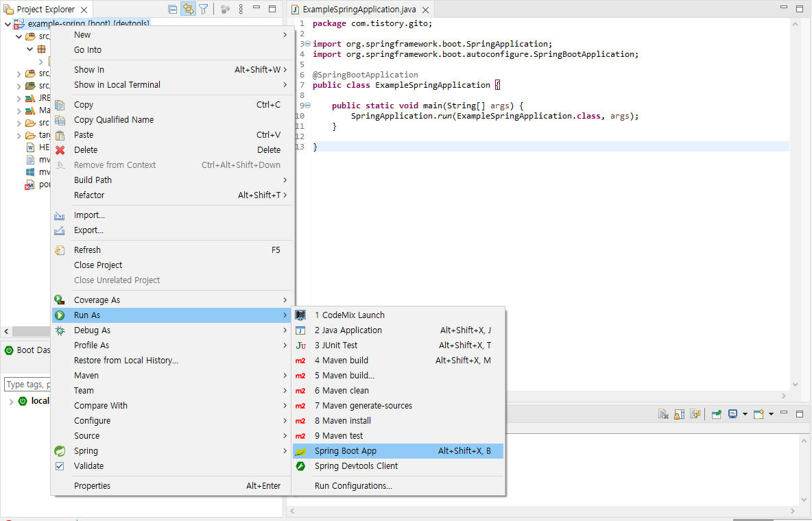Viewport: 812px width, 521px height.
Task: Click CodeMix Launch icon
Action: pos(300,315)
